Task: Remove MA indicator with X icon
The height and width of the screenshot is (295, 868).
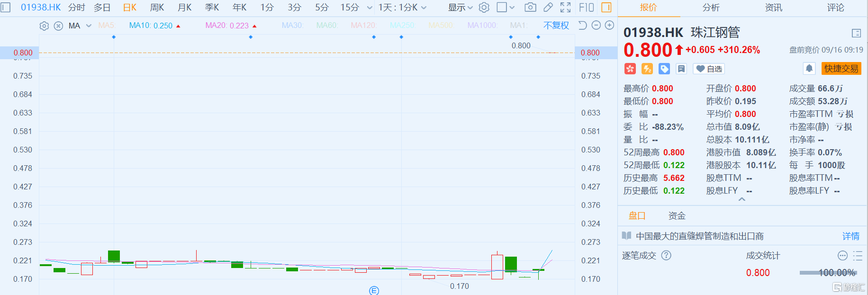Action: click(x=58, y=26)
